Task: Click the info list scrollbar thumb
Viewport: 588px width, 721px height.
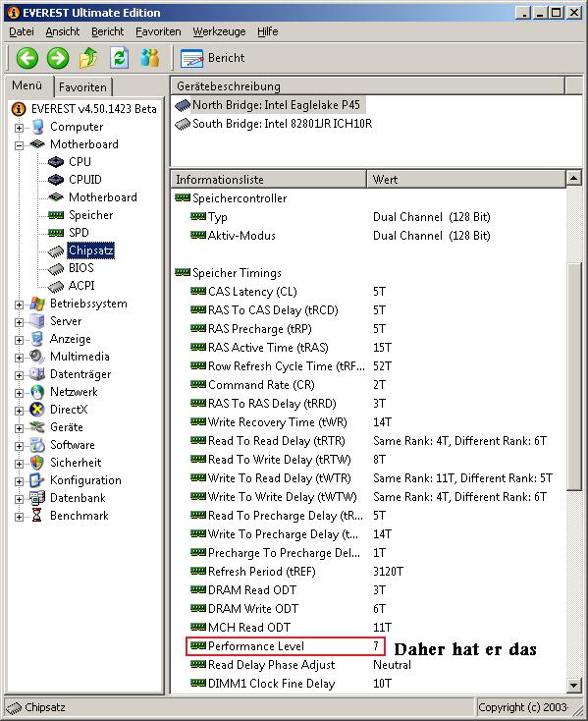Action: 573,377
